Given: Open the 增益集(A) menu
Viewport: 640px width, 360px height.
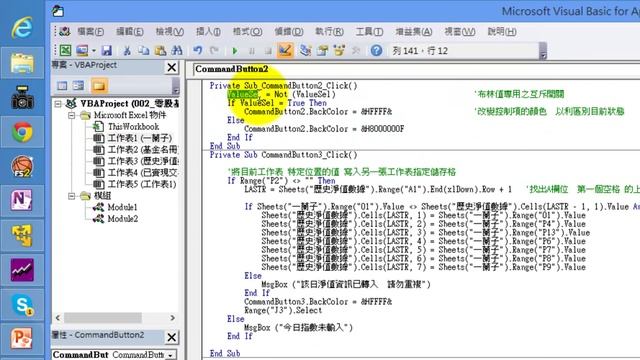Looking at the screenshot, I should click(413, 31).
